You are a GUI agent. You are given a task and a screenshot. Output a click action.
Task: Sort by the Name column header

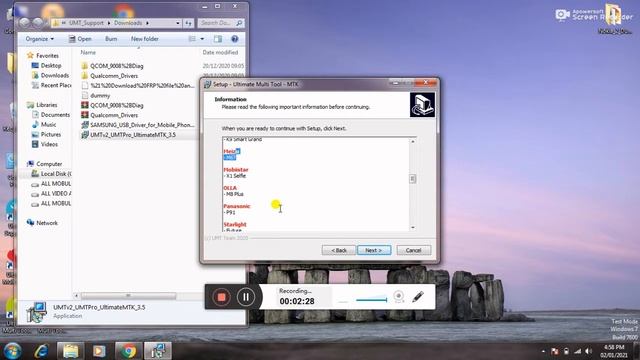88,52
